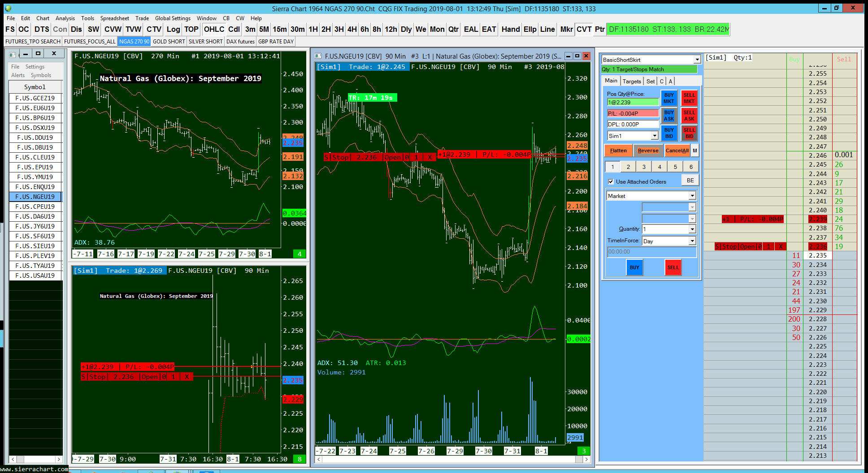Image resolution: width=868 pixels, height=473 pixels.
Task: Click the BE break-even button
Action: coord(690,180)
